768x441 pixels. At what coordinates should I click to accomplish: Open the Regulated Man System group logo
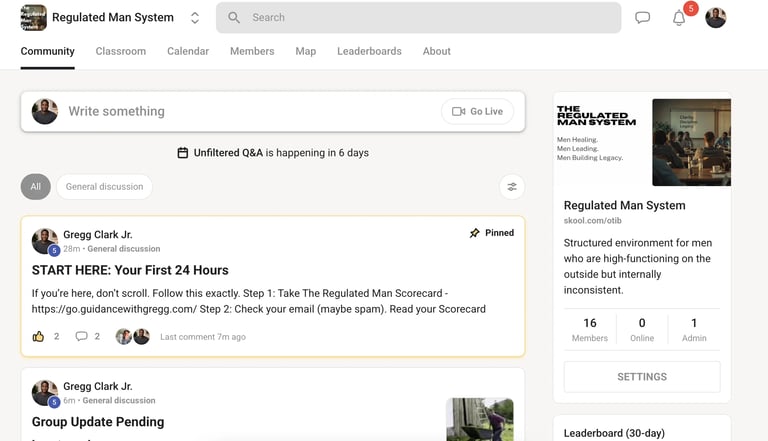point(33,18)
